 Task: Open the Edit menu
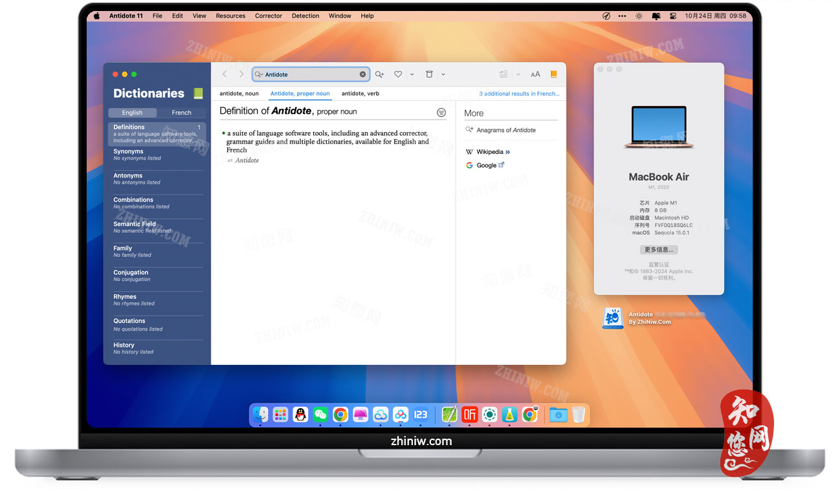click(177, 16)
